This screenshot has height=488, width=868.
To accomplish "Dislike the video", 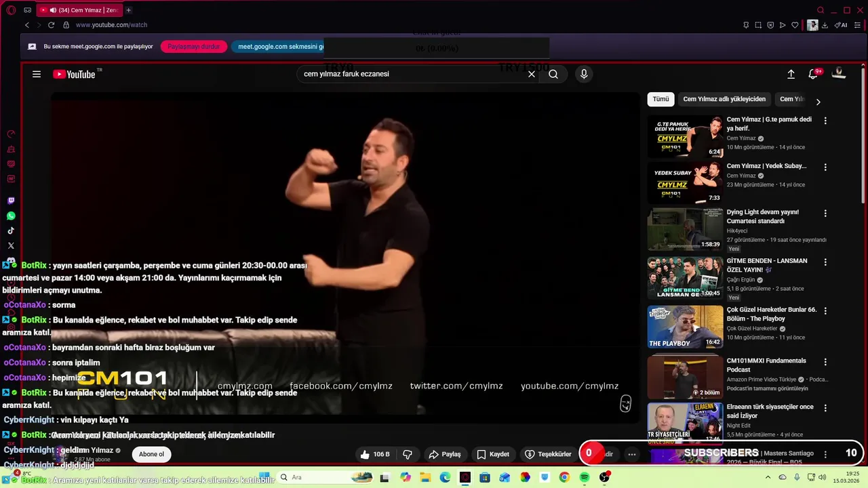I will 408,454.
